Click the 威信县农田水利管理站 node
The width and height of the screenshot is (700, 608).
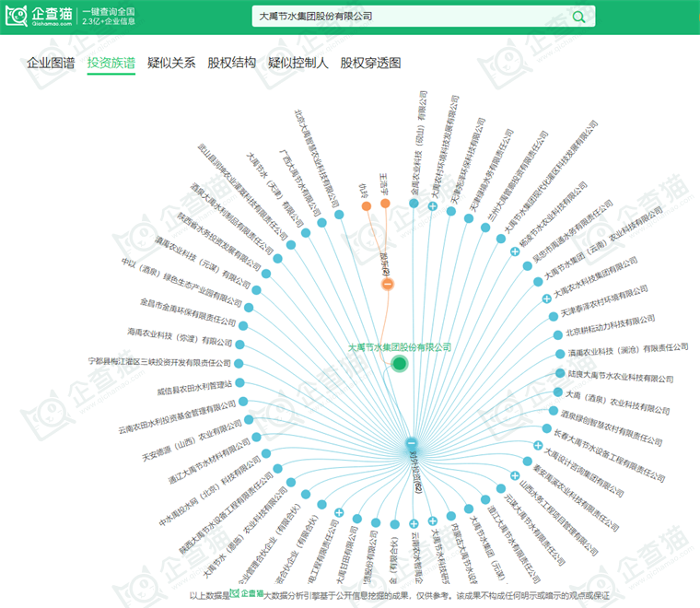tap(239, 382)
